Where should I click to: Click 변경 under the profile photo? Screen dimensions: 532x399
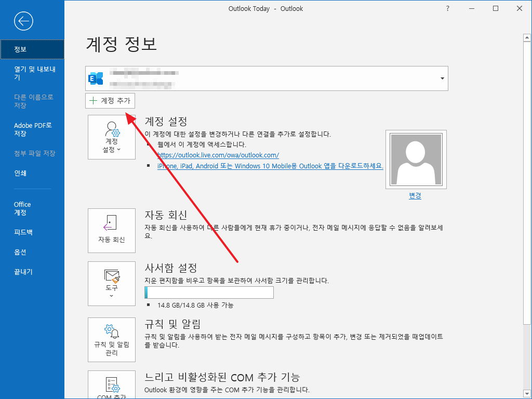pos(415,196)
